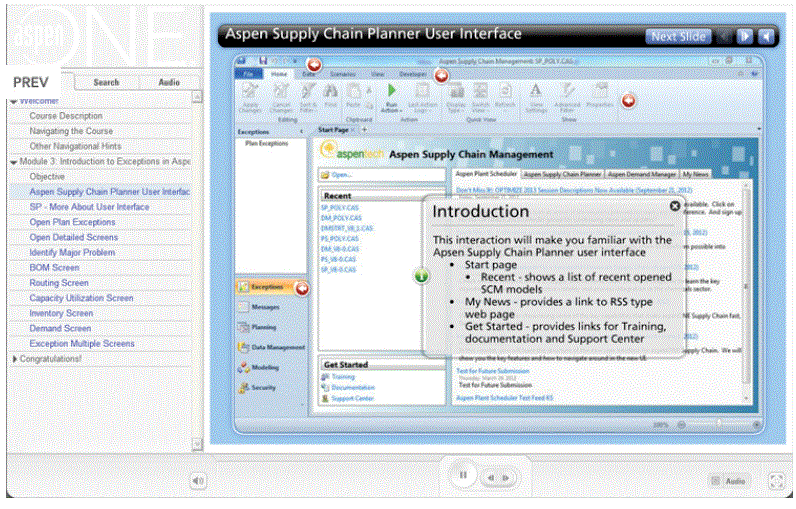Switch to the View ribbon tab

click(x=378, y=74)
